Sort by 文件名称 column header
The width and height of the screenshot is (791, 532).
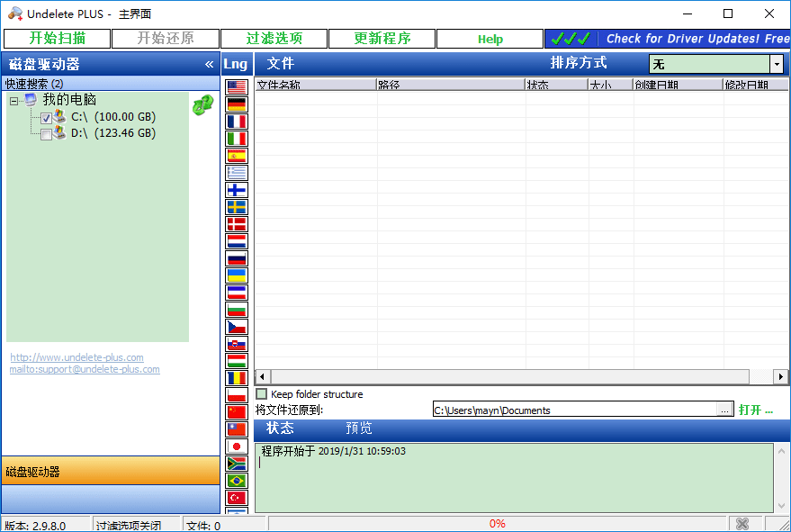click(x=315, y=85)
